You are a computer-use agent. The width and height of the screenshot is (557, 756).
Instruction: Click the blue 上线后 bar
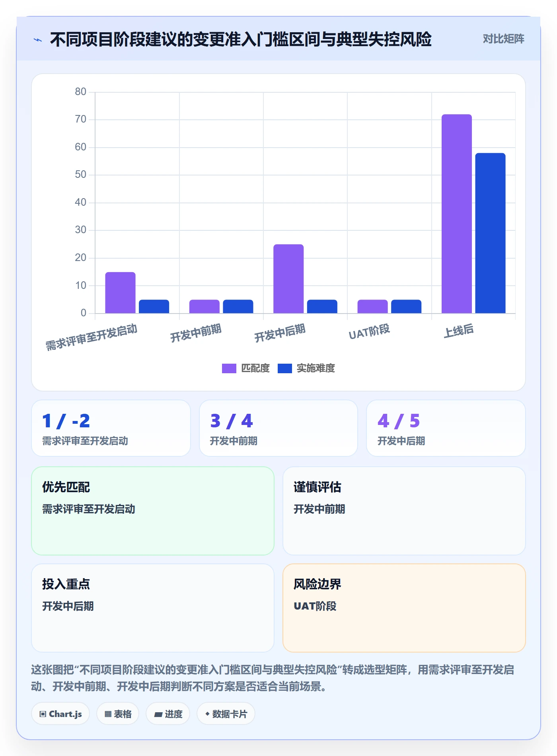click(490, 233)
